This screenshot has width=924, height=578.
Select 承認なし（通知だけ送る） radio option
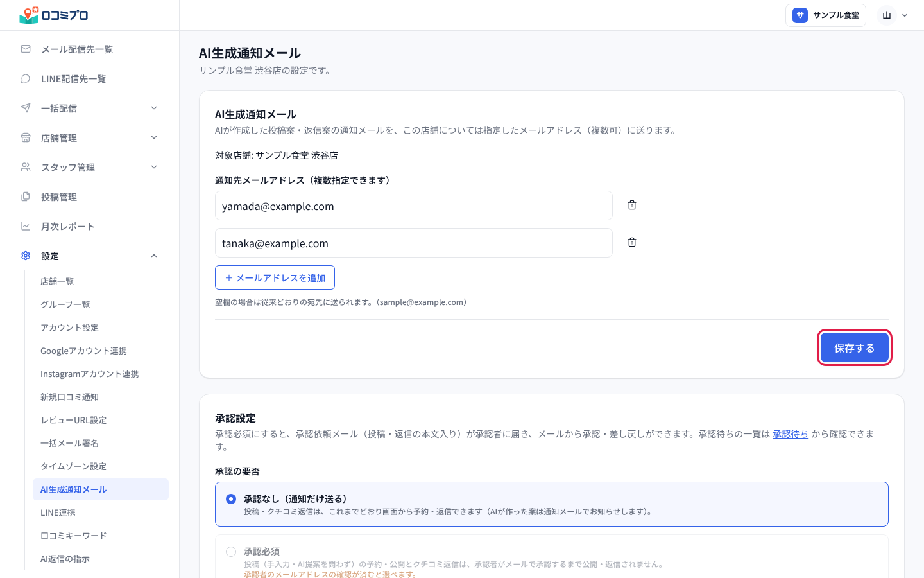tap(231, 499)
